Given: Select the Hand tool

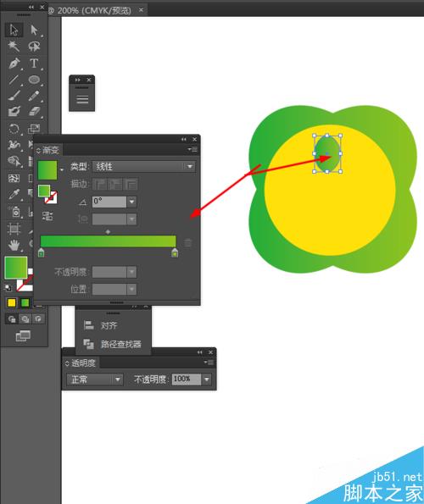Looking at the screenshot, I should click(x=14, y=246).
